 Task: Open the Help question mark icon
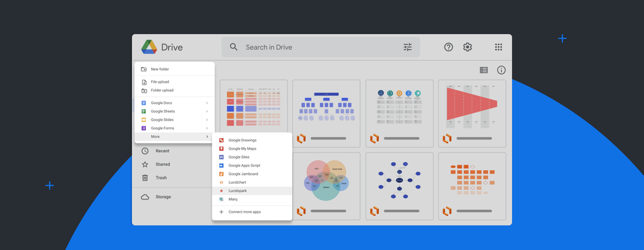[448, 47]
